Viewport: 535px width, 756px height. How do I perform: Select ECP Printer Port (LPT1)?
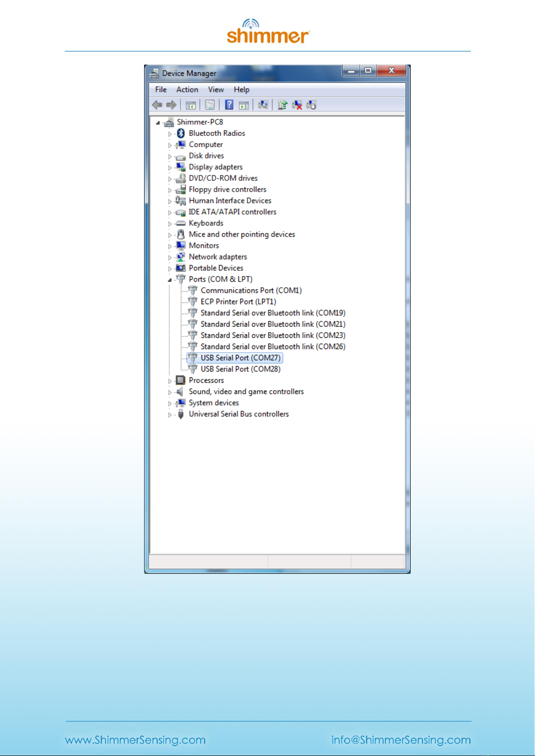[238, 302]
